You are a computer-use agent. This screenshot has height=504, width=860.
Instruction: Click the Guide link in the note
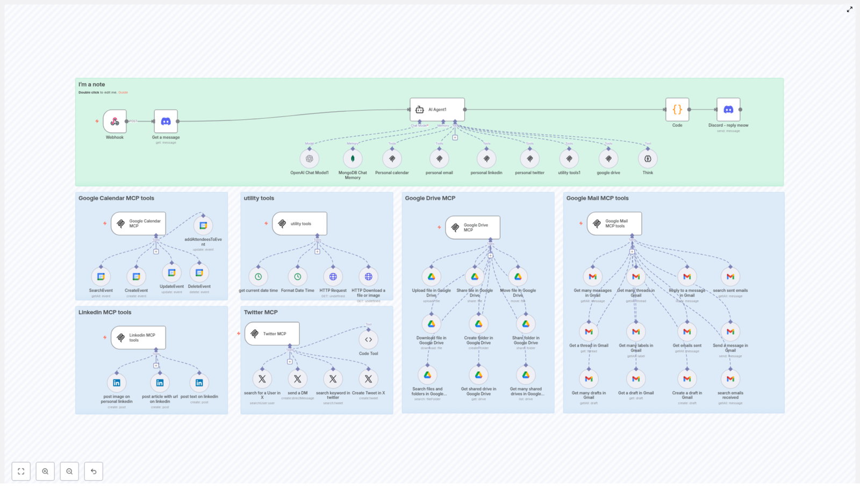point(123,92)
